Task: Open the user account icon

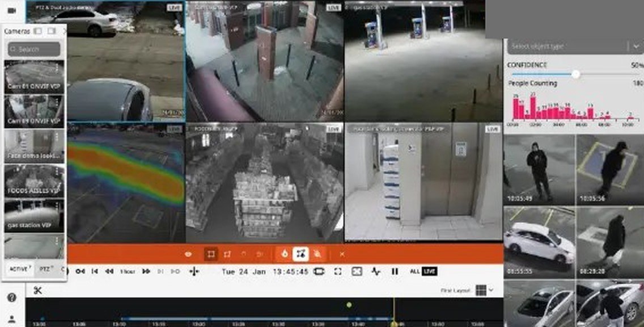Action: [11, 319]
